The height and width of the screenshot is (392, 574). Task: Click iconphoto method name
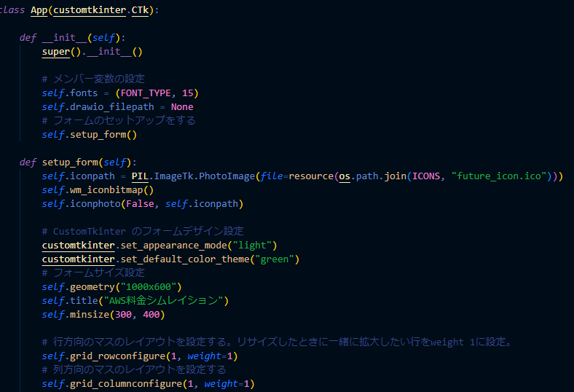tap(95, 204)
